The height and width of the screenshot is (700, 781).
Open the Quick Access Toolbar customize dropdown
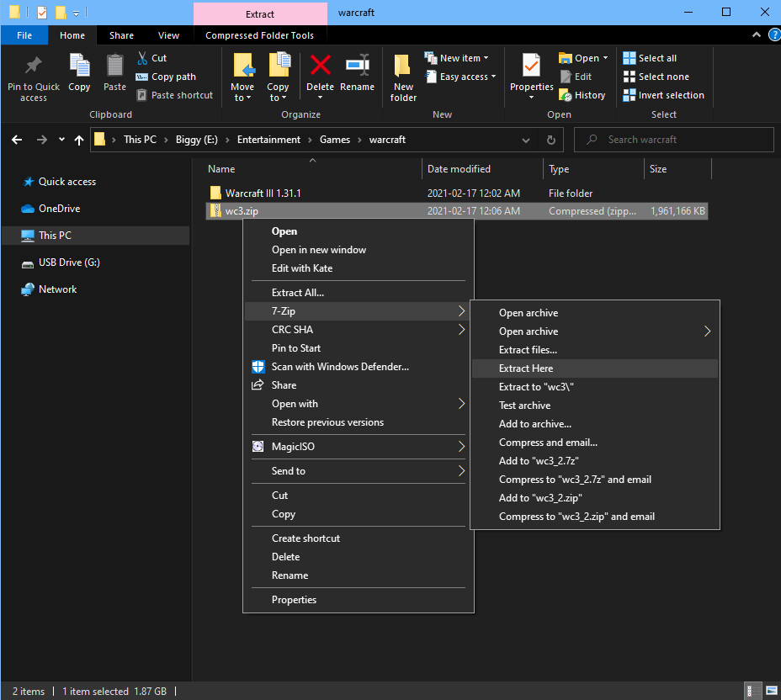(x=76, y=13)
